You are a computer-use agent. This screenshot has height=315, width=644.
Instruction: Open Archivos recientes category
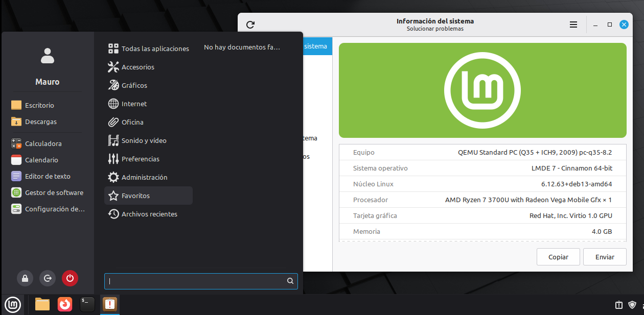[149, 214]
